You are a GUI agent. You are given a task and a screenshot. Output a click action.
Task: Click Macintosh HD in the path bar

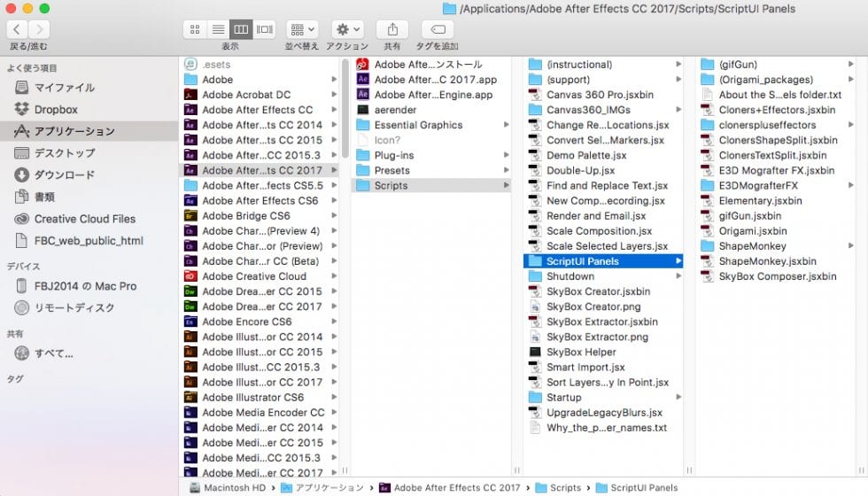[x=232, y=487]
